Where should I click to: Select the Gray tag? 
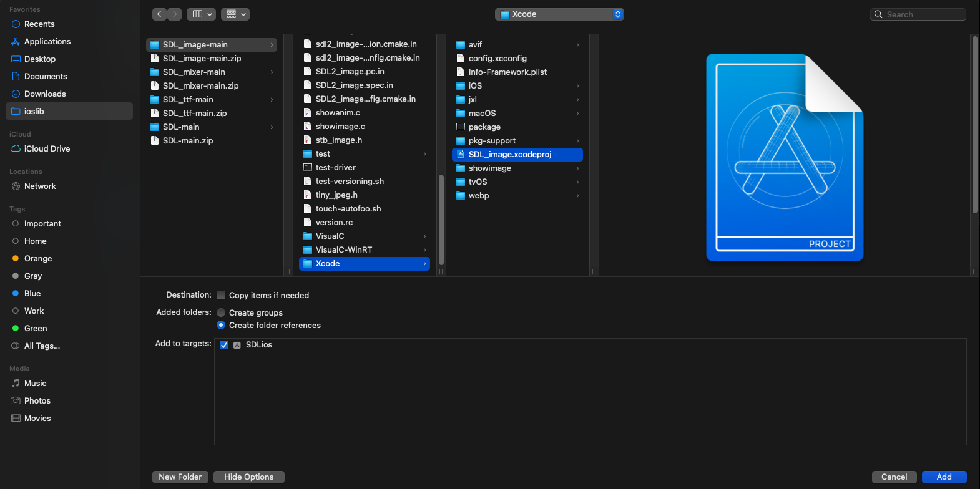coord(69,276)
